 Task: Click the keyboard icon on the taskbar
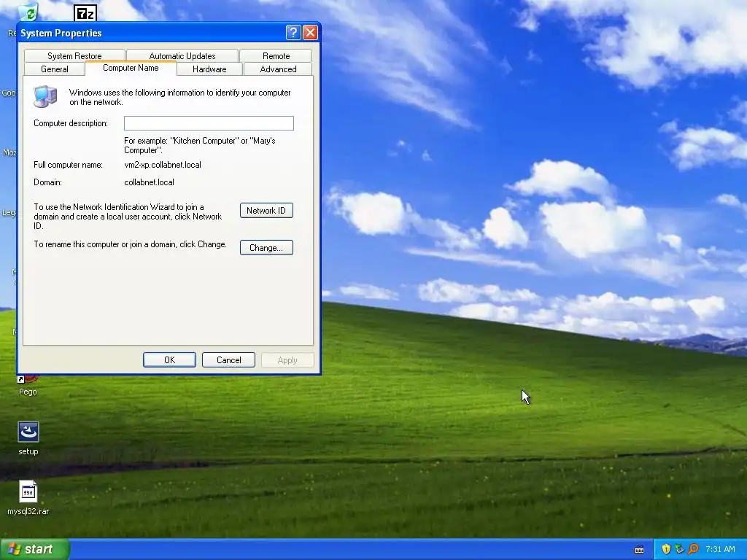coord(639,550)
